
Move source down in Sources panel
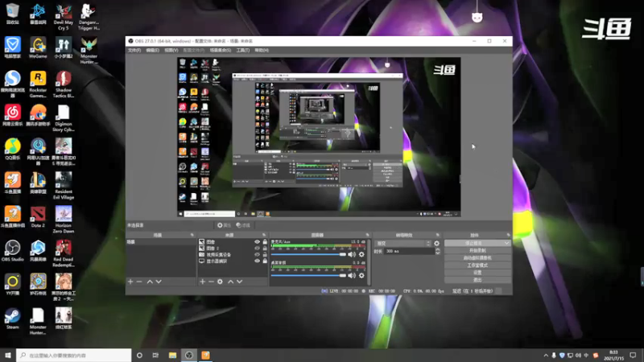point(239,282)
